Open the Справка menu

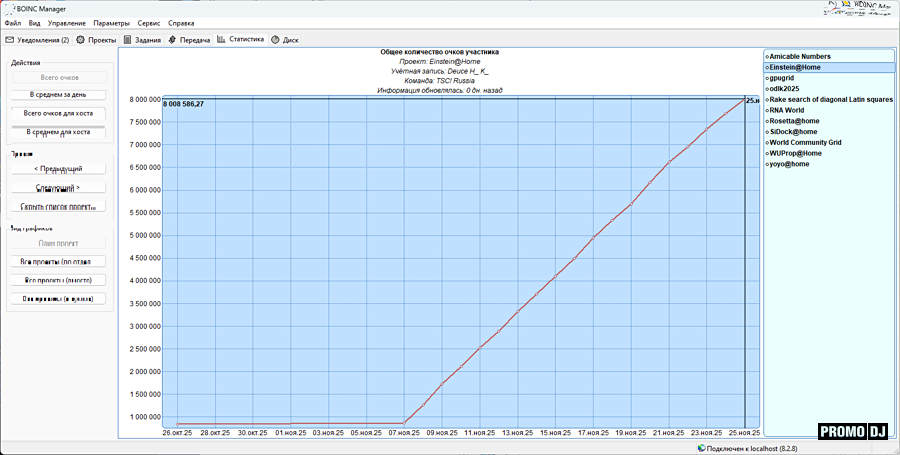[181, 22]
